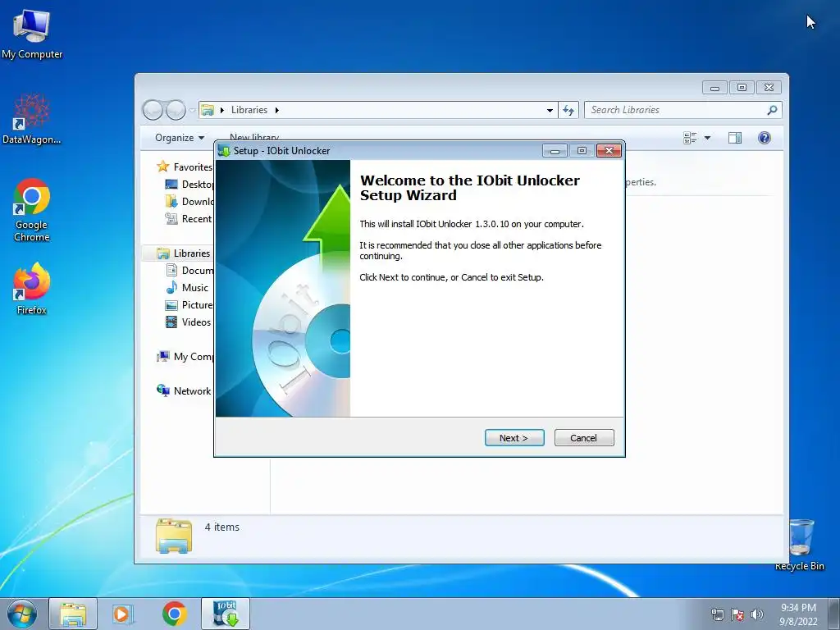Click Next in the IObit Unlocker setup
Viewport: 840px width, 630px height.
point(514,438)
